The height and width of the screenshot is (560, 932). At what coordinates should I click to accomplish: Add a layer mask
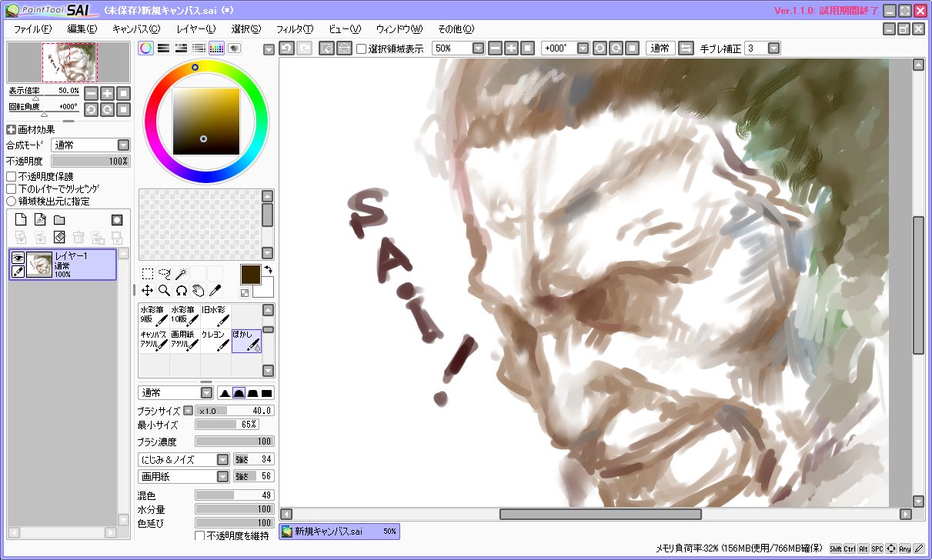click(x=116, y=220)
